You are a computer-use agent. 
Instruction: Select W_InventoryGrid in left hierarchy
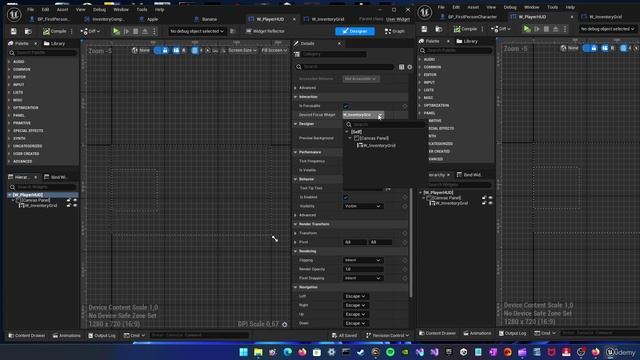(x=41, y=205)
